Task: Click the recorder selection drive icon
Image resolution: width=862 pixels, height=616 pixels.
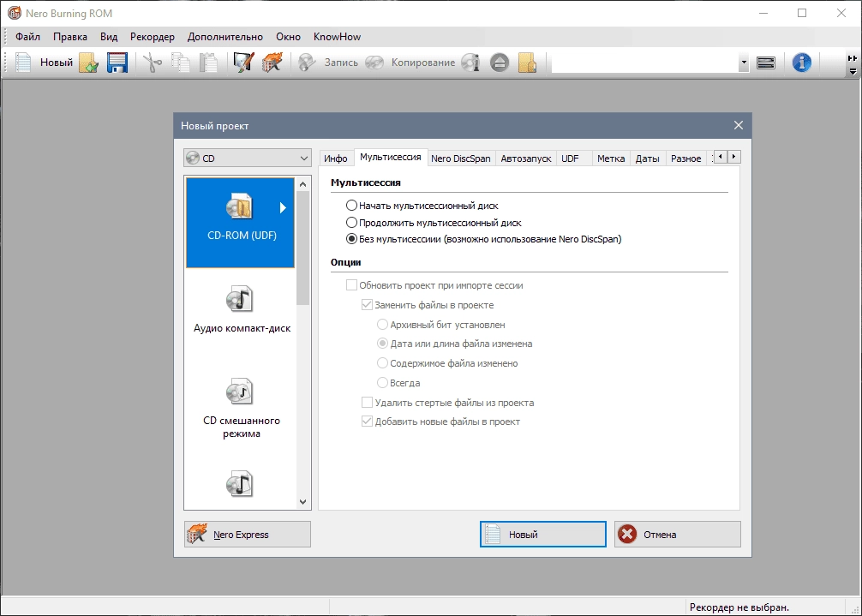Action: 766,63
